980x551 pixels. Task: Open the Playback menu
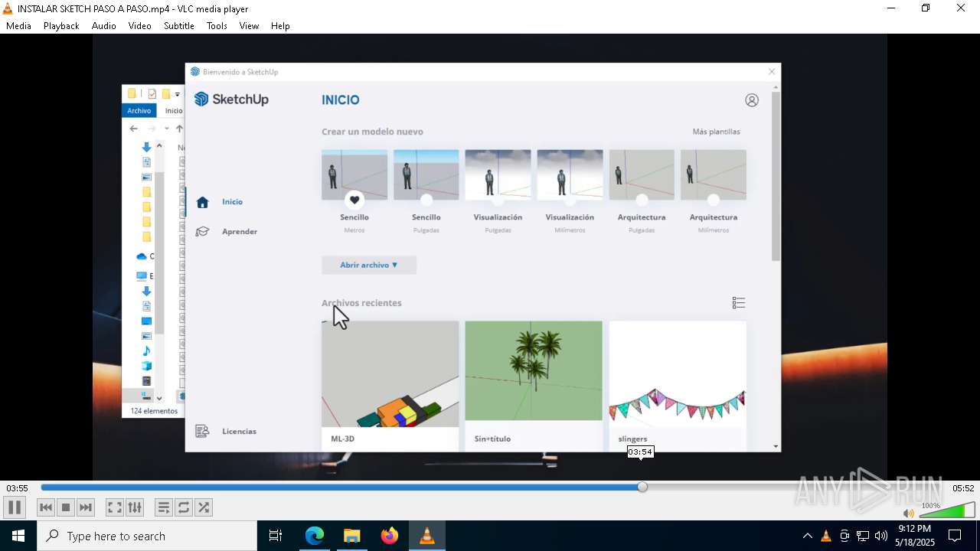point(61,25)
